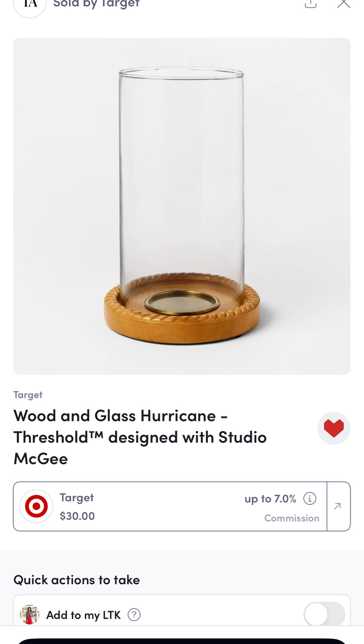
Task: Tap the external link arrow icon
Action: tap(338, 506)
